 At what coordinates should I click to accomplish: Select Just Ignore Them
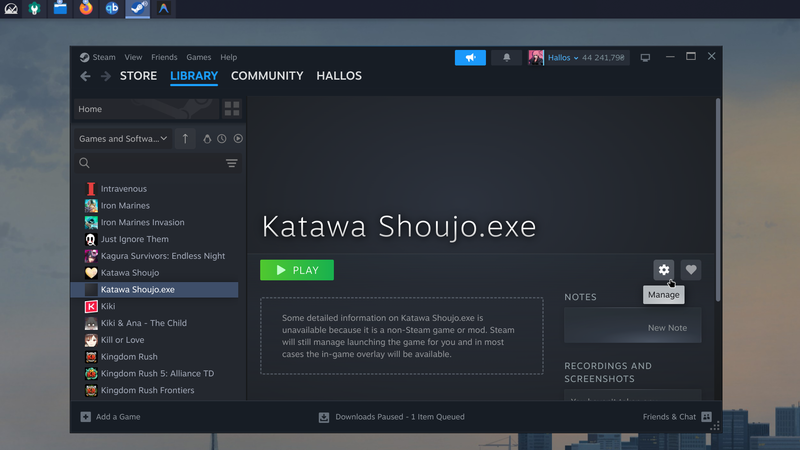[x=155, y=239]
